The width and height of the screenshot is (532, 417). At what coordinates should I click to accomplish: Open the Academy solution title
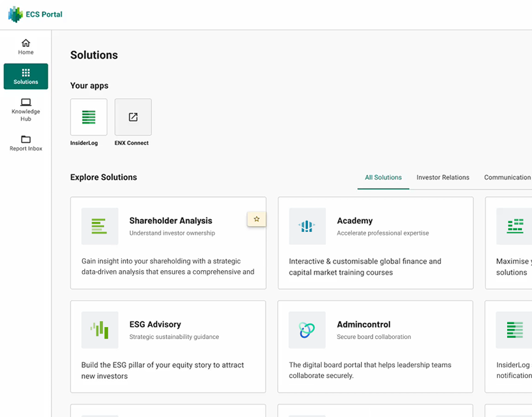pos(355,221)
